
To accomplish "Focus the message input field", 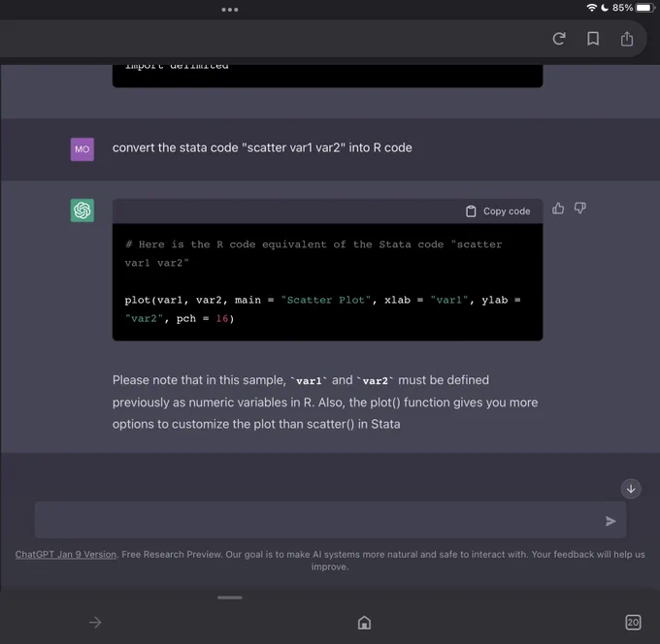I will click(x=330, y=520).
